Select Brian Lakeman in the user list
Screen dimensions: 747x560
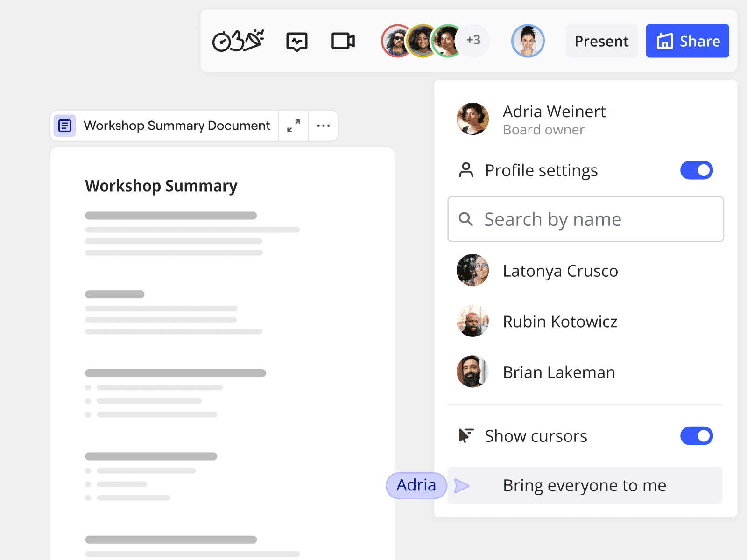tap(558, 372)
